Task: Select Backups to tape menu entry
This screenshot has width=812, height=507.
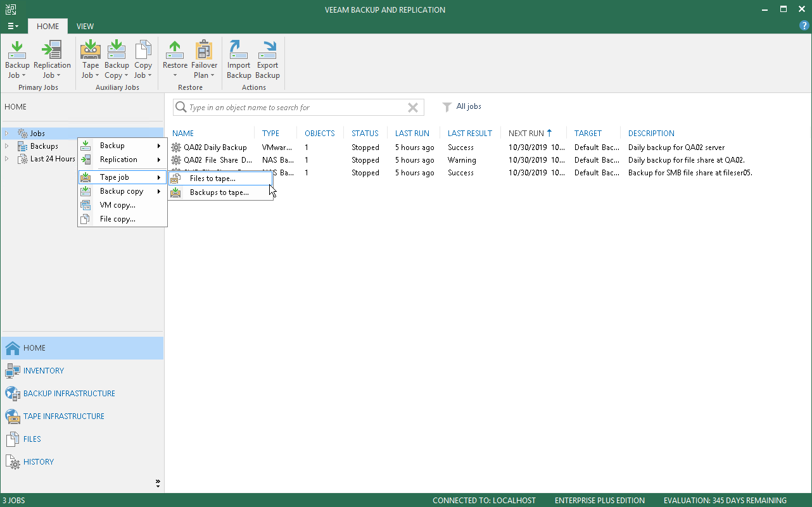Action: (219, 192)
